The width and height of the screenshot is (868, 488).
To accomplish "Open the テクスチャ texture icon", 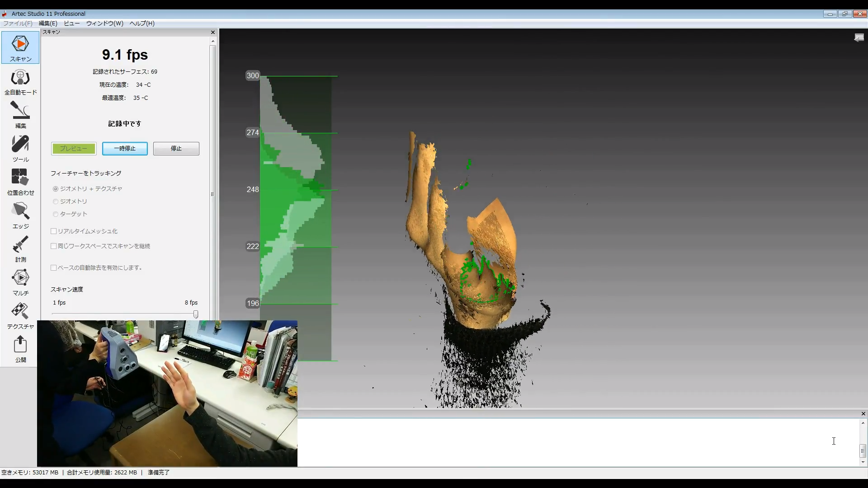I will [20, 316].
